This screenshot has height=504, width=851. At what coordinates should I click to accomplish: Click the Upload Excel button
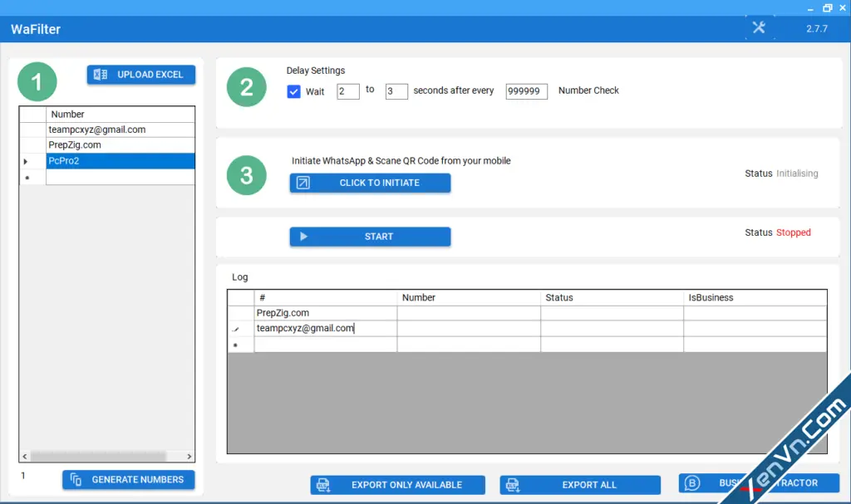[x=141, y=75]
